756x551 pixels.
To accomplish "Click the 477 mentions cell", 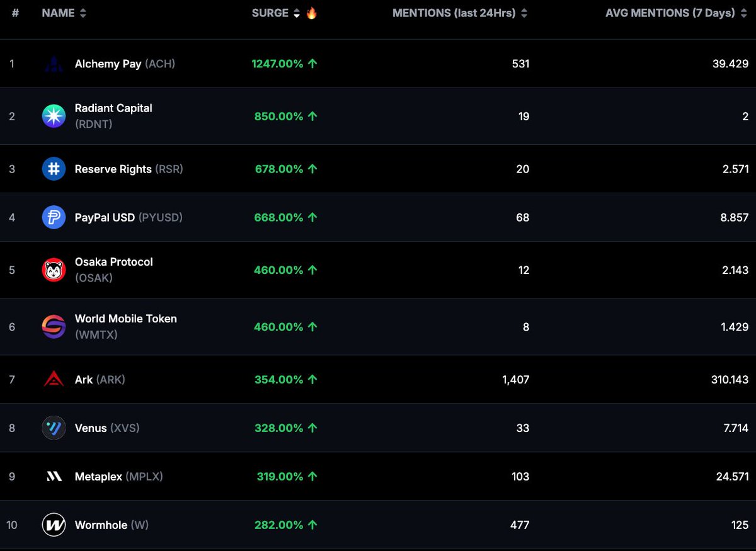I will point(520,525).
